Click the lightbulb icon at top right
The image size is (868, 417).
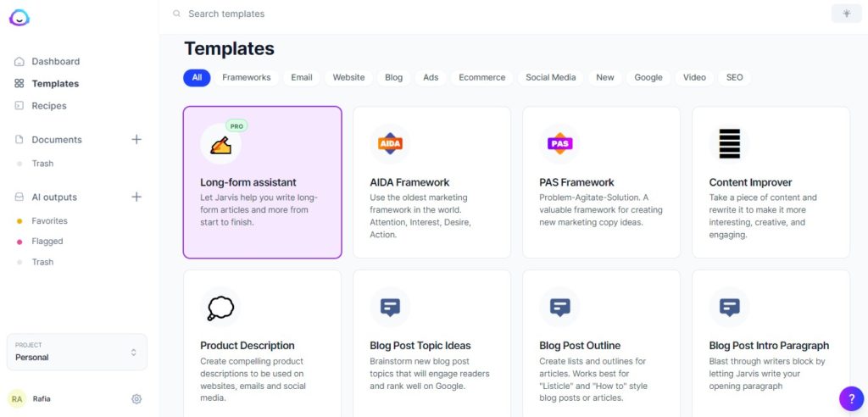click(847, 14)
